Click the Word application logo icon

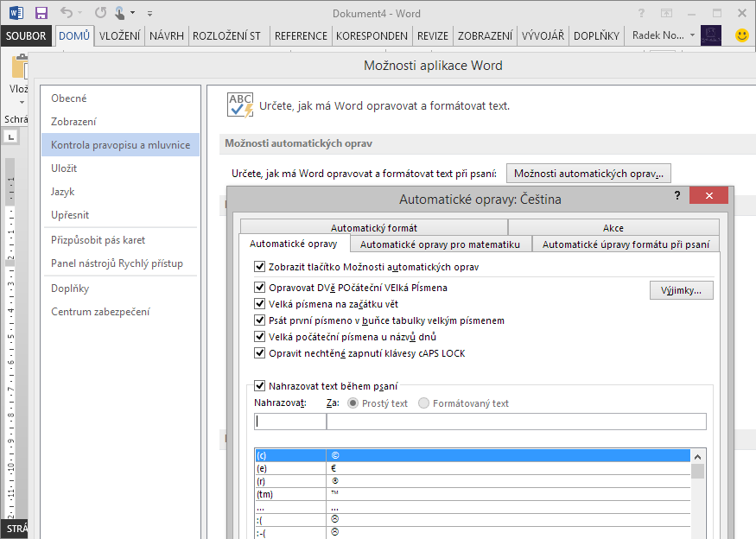click(x=16, y=13)
